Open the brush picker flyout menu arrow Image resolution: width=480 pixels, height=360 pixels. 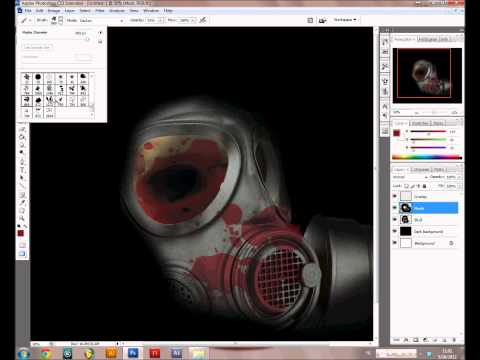point(100,33)
